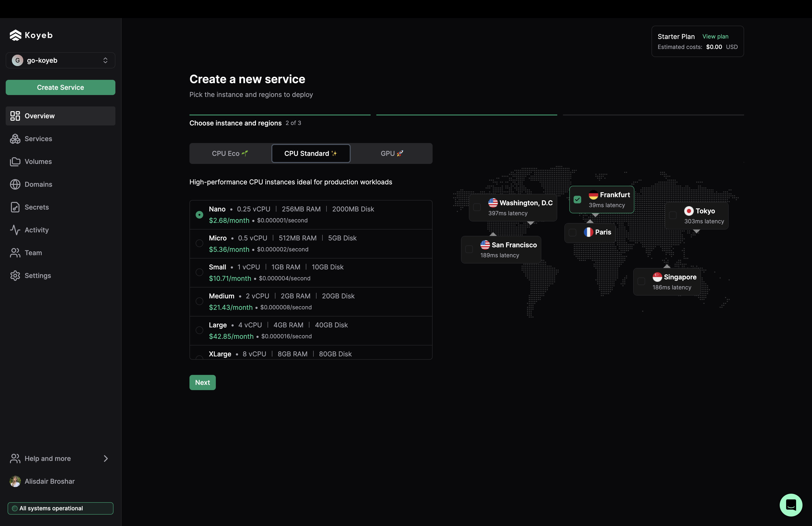The image size is (812, 526).
Task: Click the 39ms latency label under Frankfurt
Action: point(607,205)
